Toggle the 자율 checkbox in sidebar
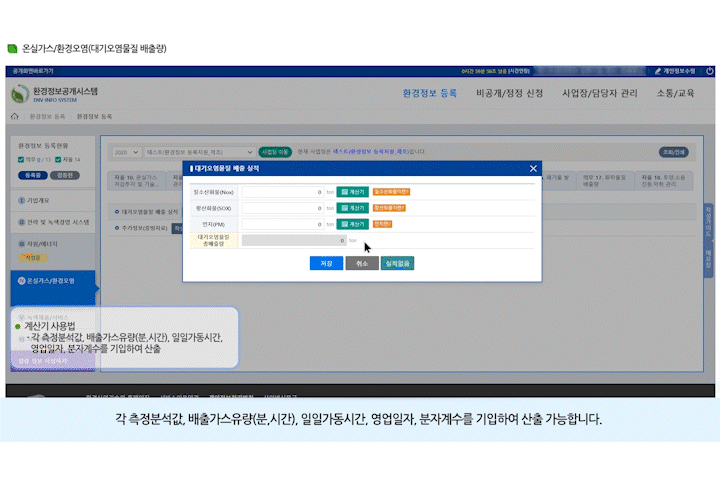The image size is (720, 480). pos(57,160)
